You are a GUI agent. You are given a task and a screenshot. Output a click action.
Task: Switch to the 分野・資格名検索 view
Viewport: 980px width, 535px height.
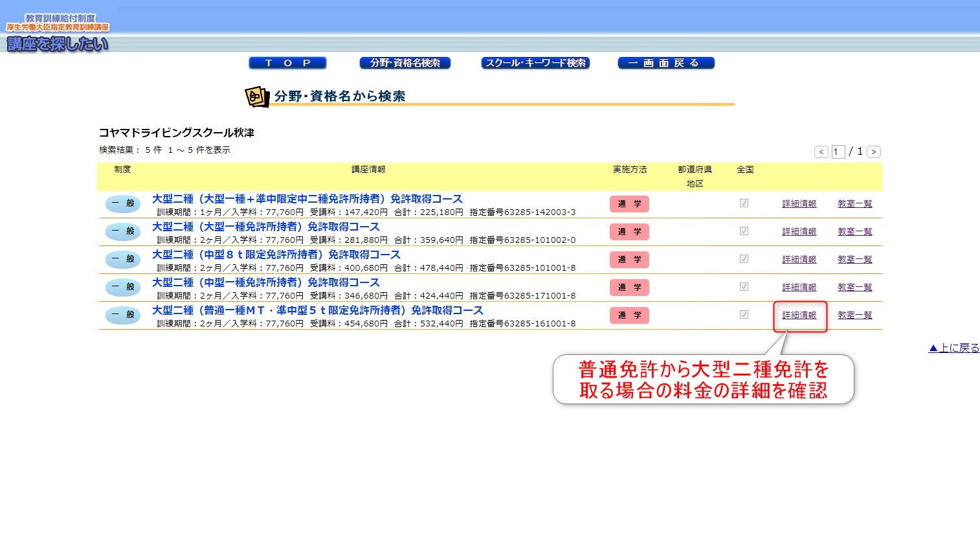[x=405, y=63]
